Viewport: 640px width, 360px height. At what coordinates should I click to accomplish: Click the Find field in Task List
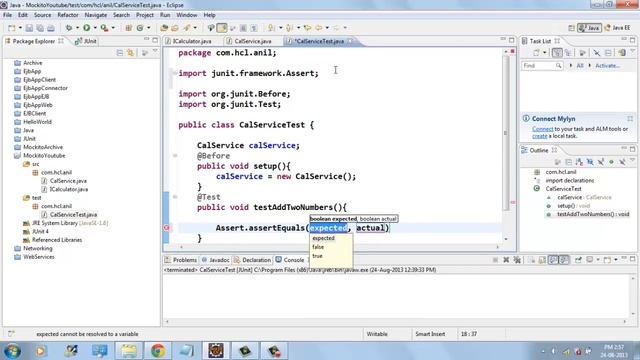(x=542, y=66)
